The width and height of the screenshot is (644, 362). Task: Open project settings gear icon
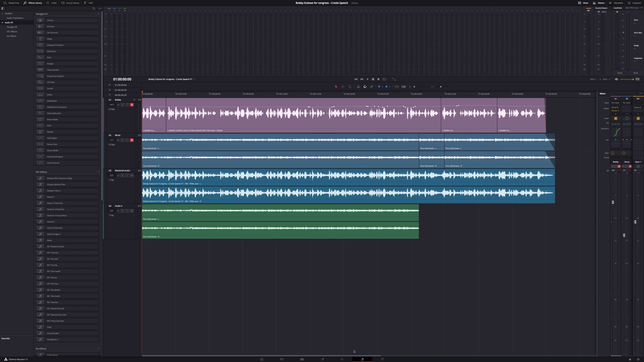pyautogui.click(x=638, y=359)
